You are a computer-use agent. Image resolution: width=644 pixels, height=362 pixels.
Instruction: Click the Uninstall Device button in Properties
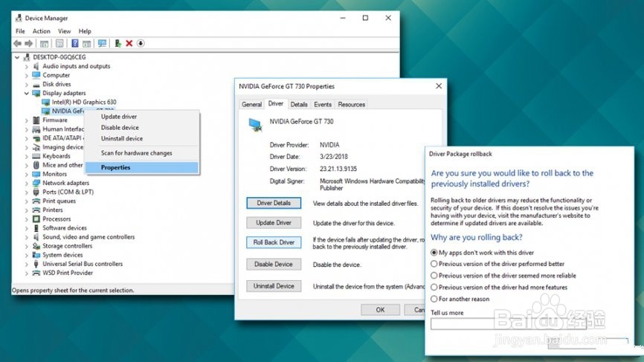(x=274, y=286)
